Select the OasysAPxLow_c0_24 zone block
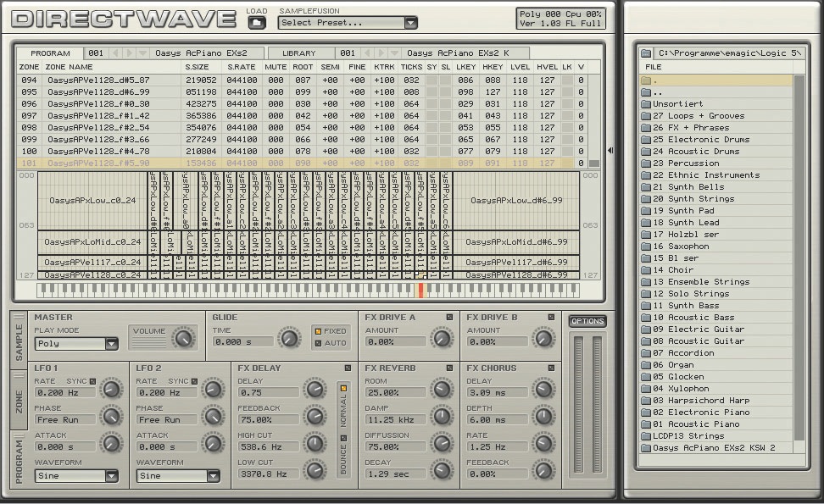Image resolution: width=824 pixels, height=504 pixels. 92,201
